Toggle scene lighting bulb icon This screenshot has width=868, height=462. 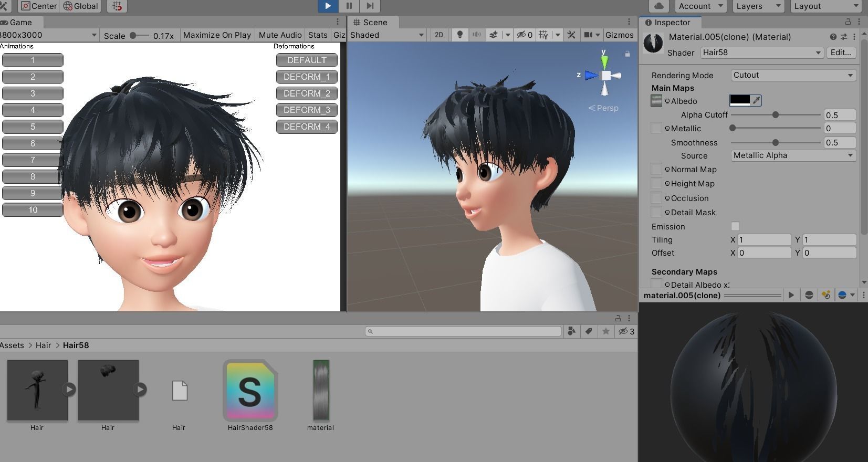click(460, 35)
